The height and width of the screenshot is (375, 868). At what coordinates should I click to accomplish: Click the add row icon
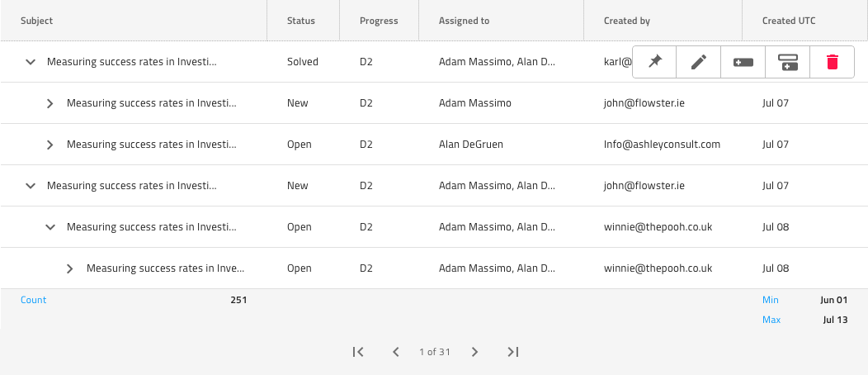coord(743,62)
